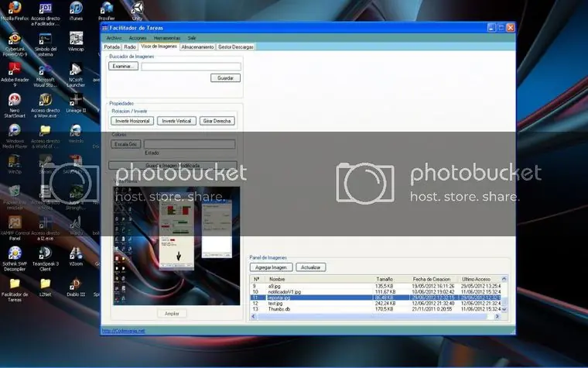Image resolution: width=588 pixels, height=368 pixels.
Task: Click the Agregar Imagen button
Action: tap(271, 267)
